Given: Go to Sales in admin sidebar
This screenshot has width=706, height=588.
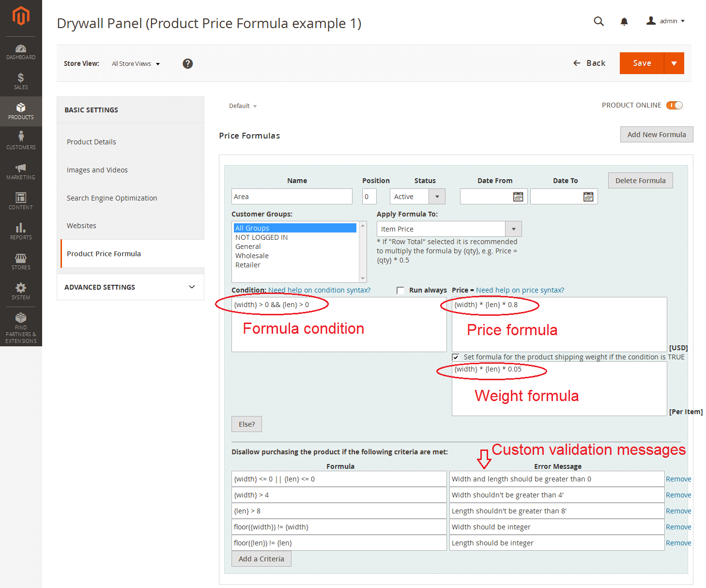Looking at the screenshot, I should pyautogui.click(x=21, y=81).
